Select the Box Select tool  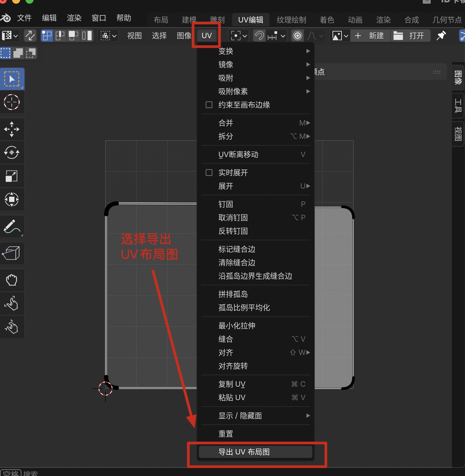[x=12, y=79]
